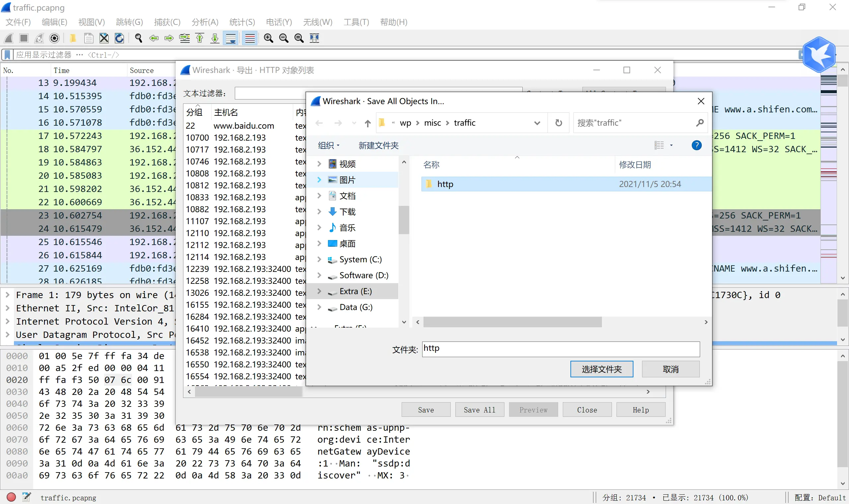Go to the last packet
Screen dimensions: 849x504
click(215, 38)
